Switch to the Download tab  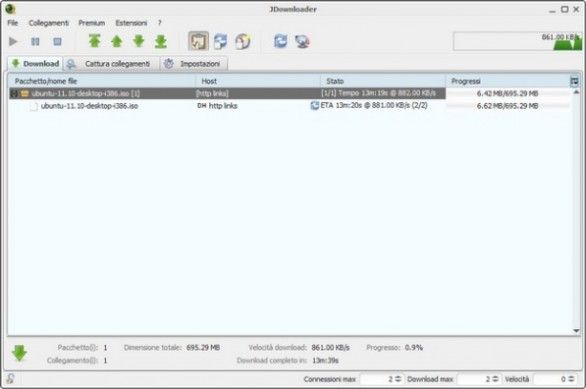pos(36,64)
